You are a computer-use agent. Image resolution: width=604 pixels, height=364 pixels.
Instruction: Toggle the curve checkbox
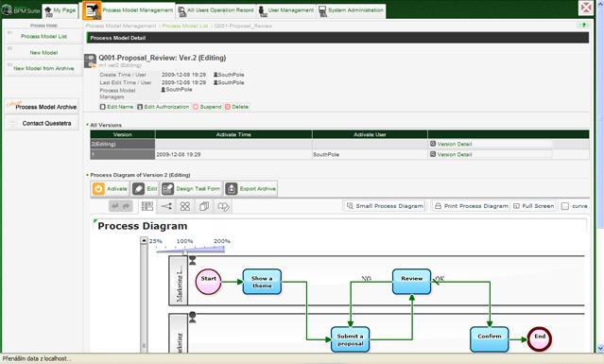point(564,206)
